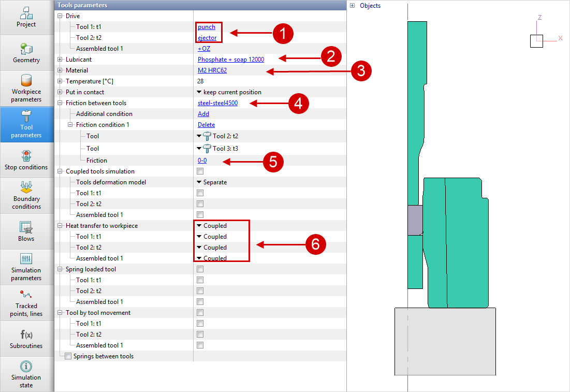The height and width of the screenshot is (392, 570).
Task: Enable the Spring loaded tool checkbox
Action: 200,269
